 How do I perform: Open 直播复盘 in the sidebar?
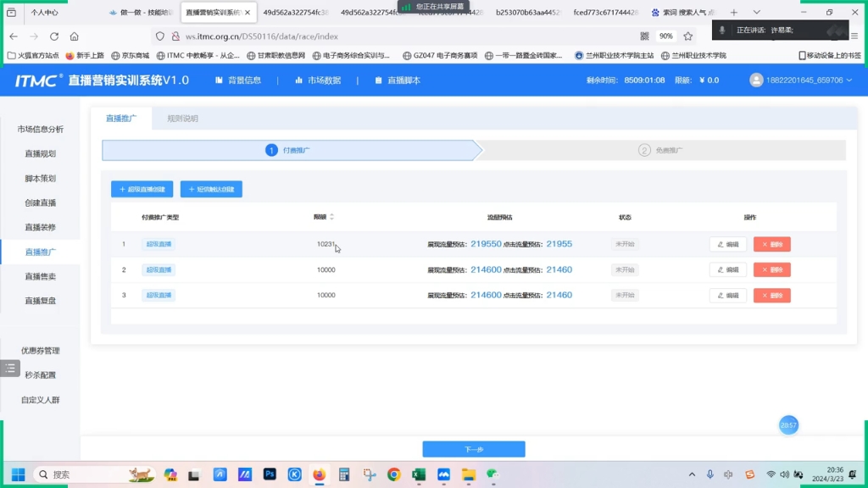41,301
